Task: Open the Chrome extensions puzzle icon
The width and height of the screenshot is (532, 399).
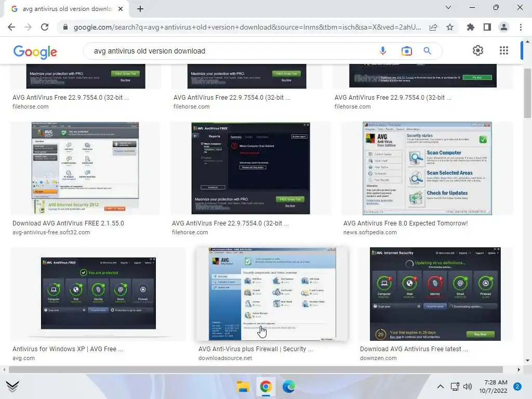Action: click(x=470, y=27)
